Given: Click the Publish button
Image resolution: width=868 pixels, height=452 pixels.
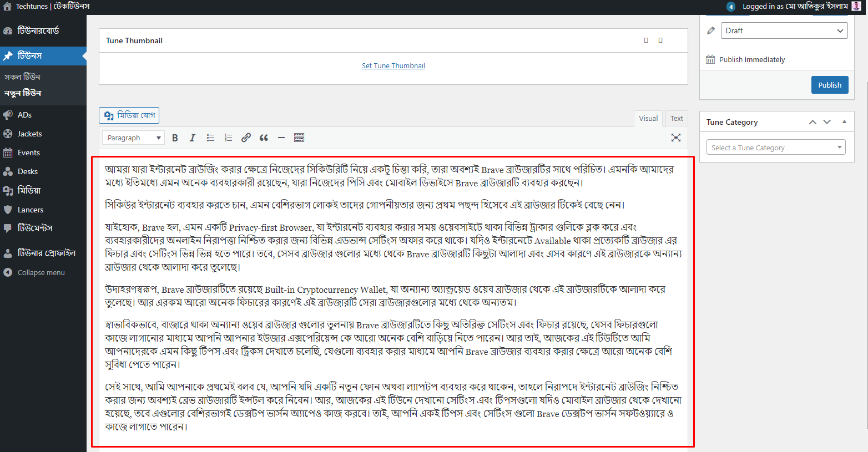Looking at the screenshot, I should pyautogui.click(x=830, y=85).
